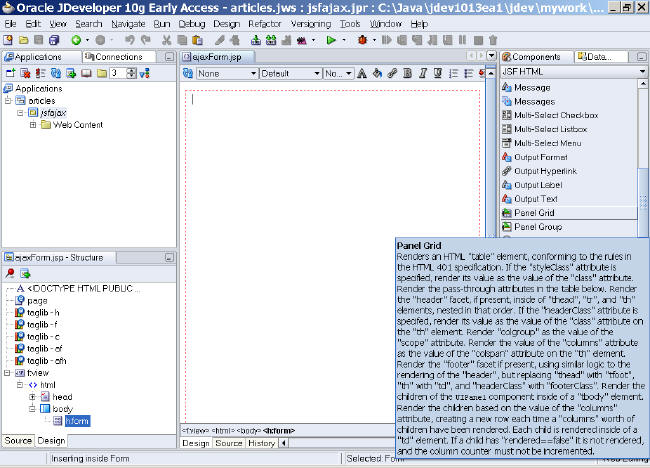Expand the head node in Structure

[33, 397]
